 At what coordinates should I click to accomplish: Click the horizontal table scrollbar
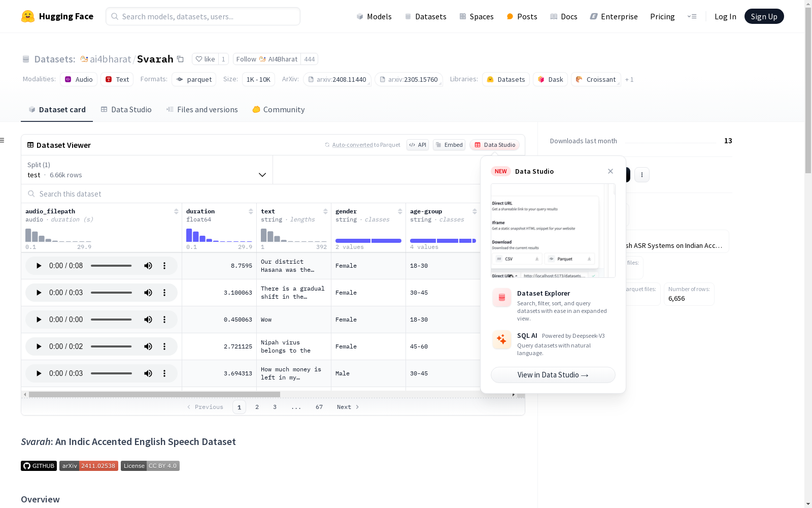point(154,394)
